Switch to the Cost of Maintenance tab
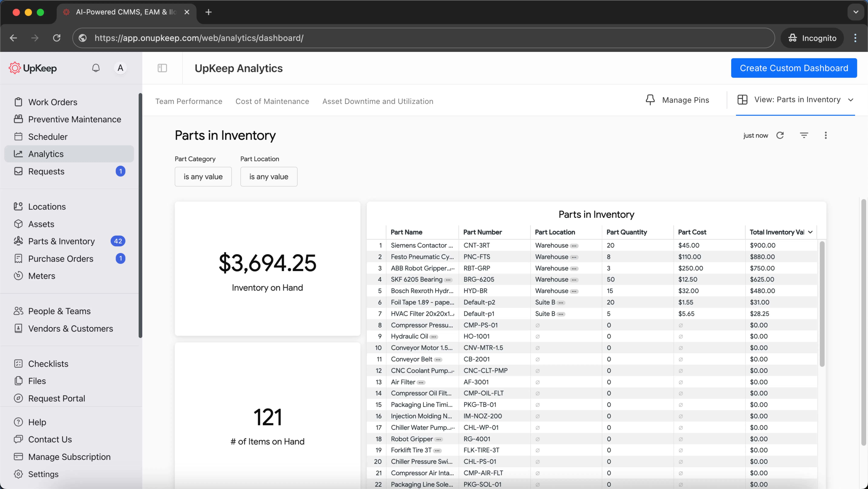Image resolution: width=868 pixels, height=489 pixels. tap(272, 101)
